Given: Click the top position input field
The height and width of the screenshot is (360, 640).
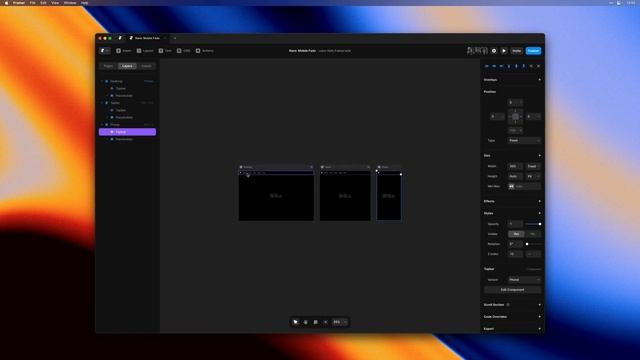Looking at the screenshot, I should pyautogui.click(x=516, y=102).
